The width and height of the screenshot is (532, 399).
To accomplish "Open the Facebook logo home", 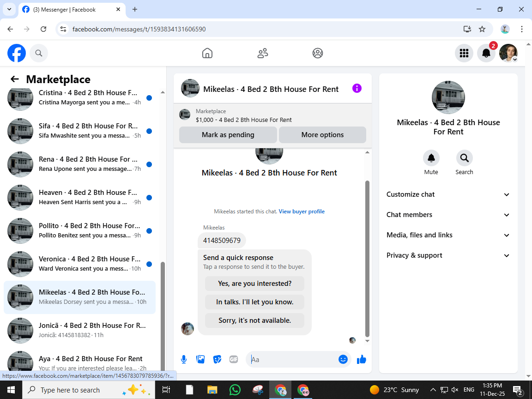I will pyautogui.click(x=17, y=53).
